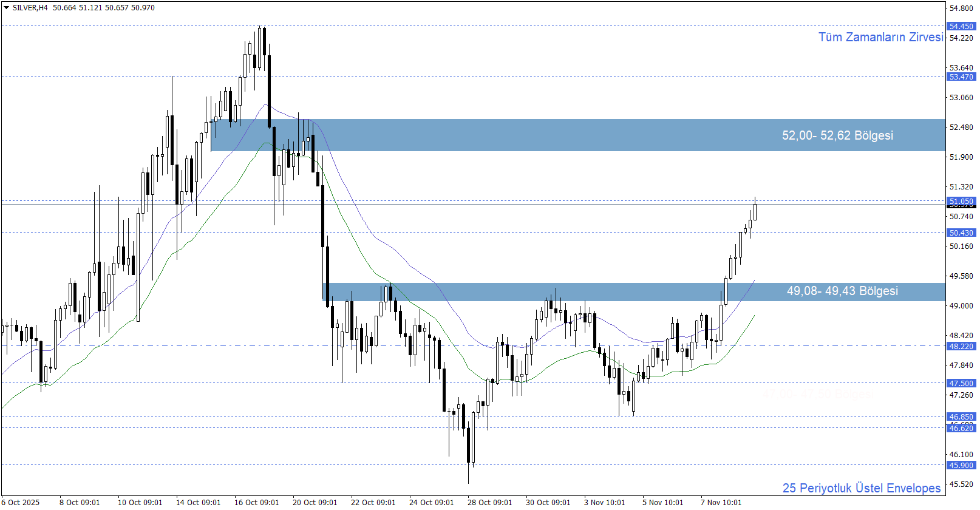Click the '6 Oct 2025' date on time axis
The width and height of the screenshot is (980, 510).
(x=22, y=502)
